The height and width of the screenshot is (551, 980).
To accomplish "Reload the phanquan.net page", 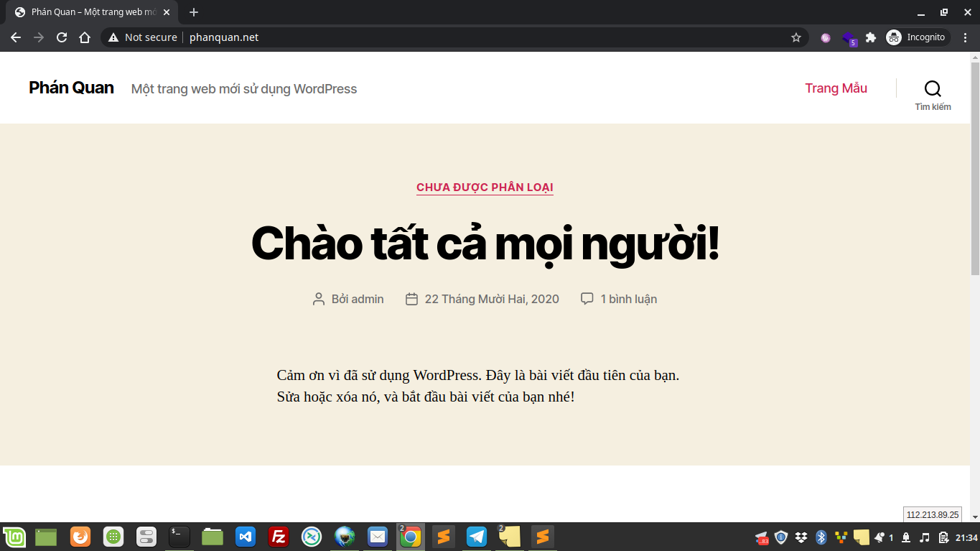I will point(62,37).
